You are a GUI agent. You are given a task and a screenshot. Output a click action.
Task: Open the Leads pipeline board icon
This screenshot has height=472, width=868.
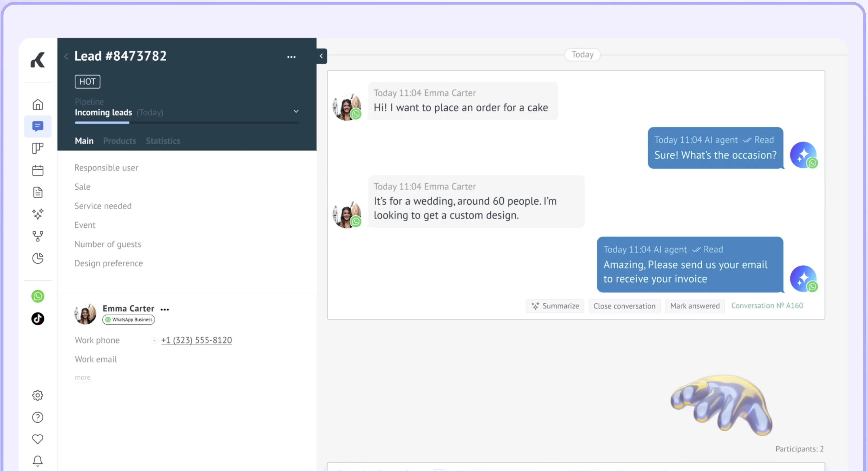point(38,148)
